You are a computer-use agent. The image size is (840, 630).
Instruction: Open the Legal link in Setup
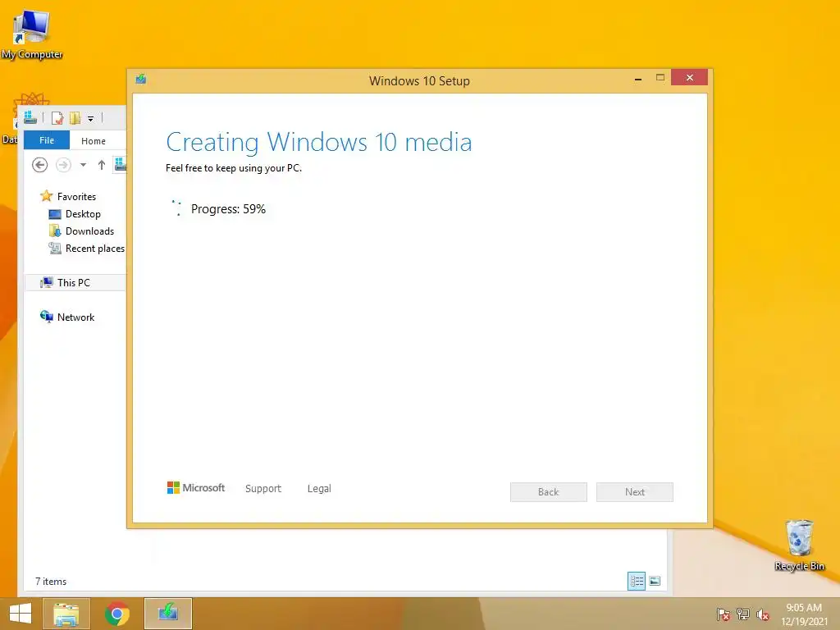tap(319, 489)
